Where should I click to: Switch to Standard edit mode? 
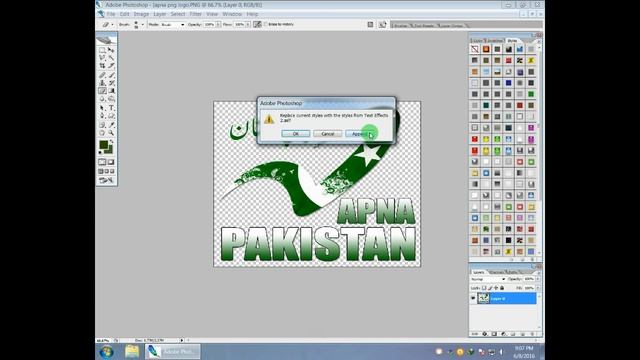coord(102,162)
